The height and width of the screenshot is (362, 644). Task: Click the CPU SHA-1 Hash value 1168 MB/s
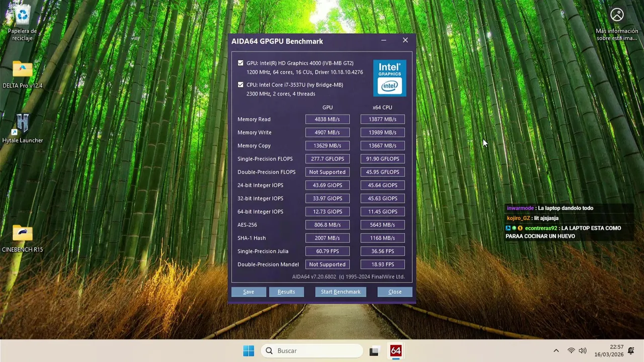(x=382, y=238)
